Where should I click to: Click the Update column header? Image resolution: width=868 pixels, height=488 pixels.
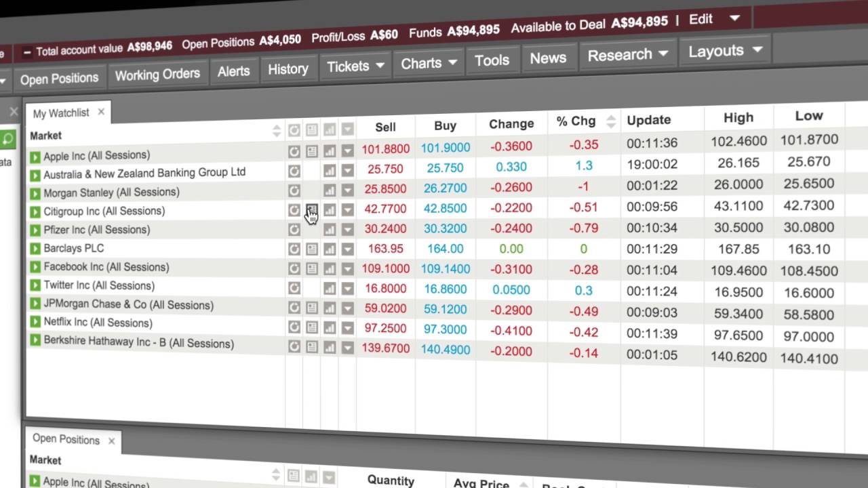click(x=649, y=120)
